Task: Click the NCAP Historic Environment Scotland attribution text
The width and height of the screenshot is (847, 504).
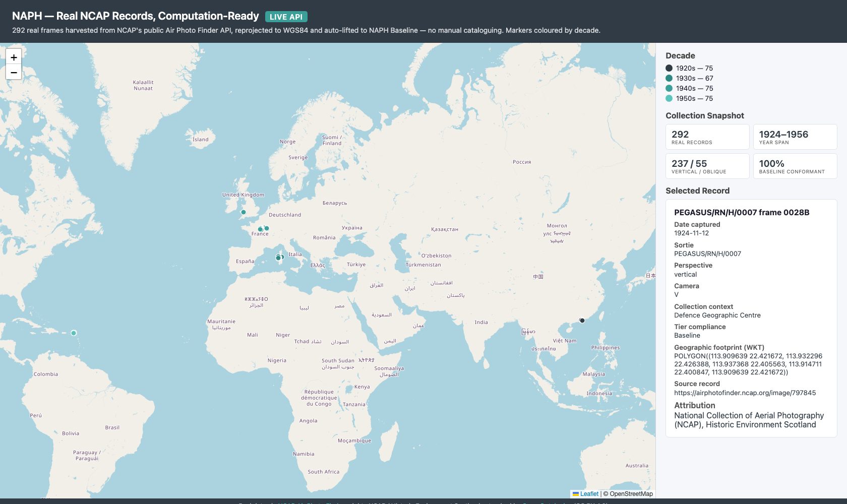Action: [749, 420]
